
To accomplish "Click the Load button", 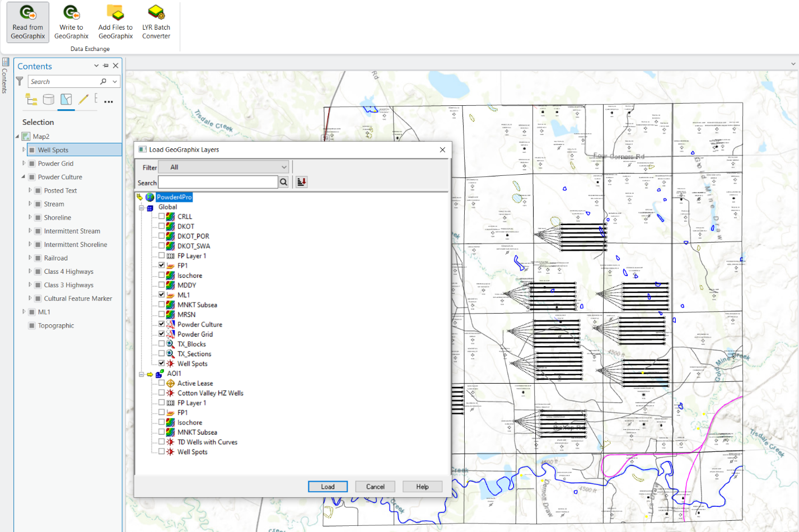I will (x=328, y=487).
